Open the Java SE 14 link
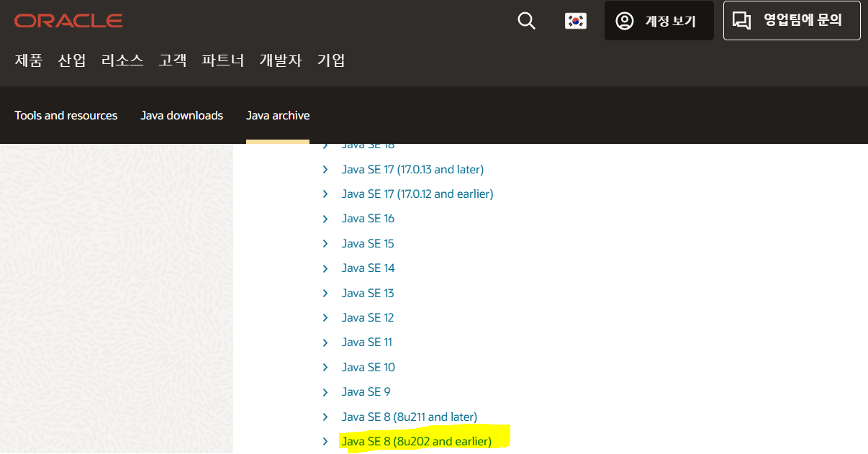The image size is (868, 454). (369, 268)
